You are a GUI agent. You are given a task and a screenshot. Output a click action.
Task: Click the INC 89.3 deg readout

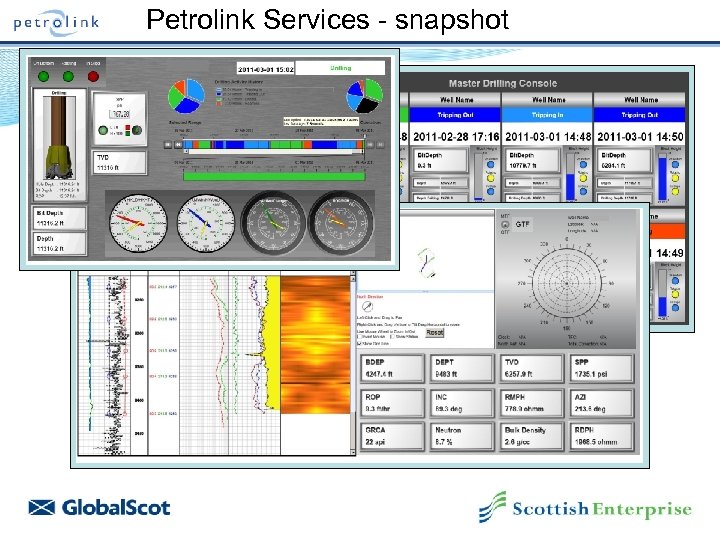(461, 403)
